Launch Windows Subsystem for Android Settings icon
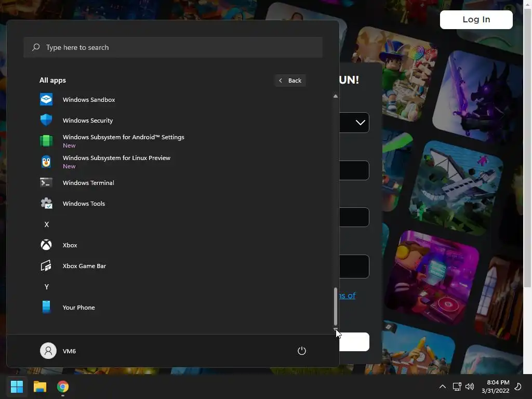This screenshot has width=532, height=399. pos(46,141)
